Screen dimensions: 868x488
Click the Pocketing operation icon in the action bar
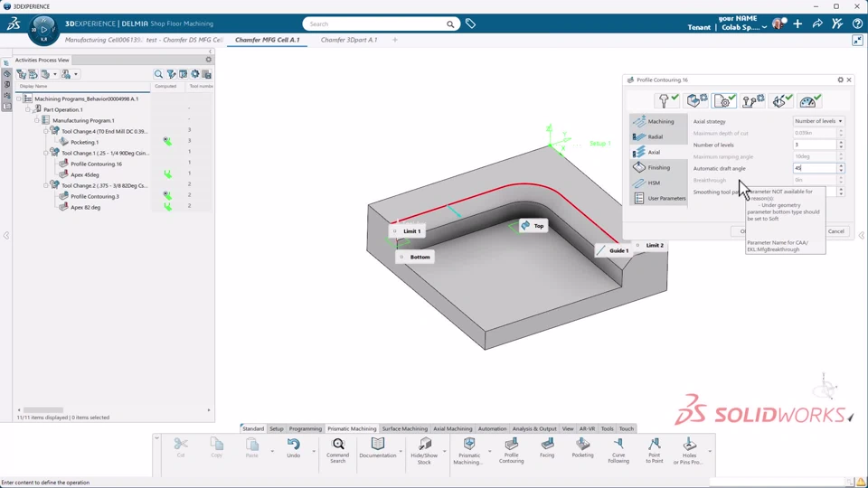click(x=583, y=445)
